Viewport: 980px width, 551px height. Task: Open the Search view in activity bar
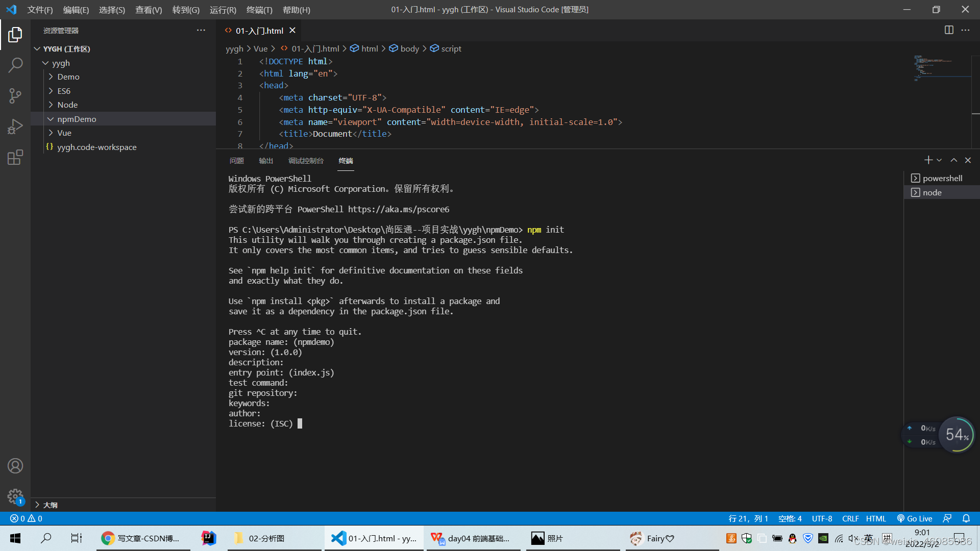click(x=15, y=65)
